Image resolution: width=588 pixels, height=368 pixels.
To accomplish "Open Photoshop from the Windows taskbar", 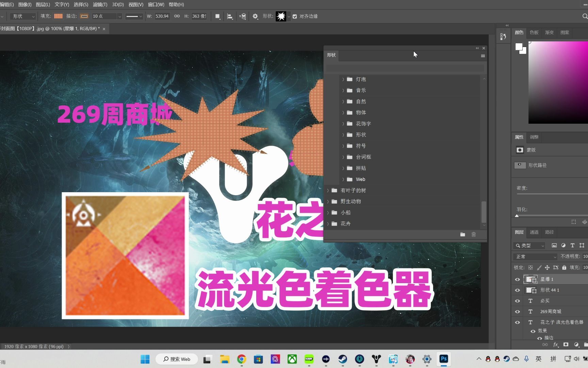I will tap(444, 359).
